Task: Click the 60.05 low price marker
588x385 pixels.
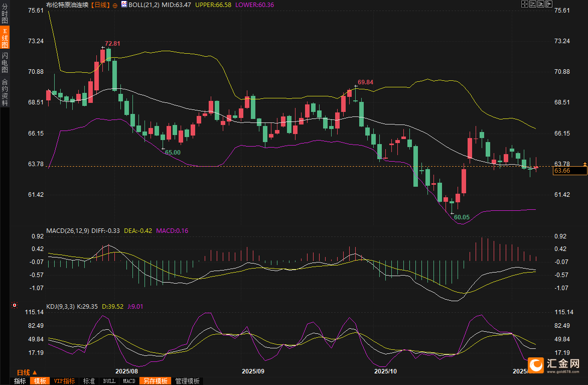Action: (462, 217)
